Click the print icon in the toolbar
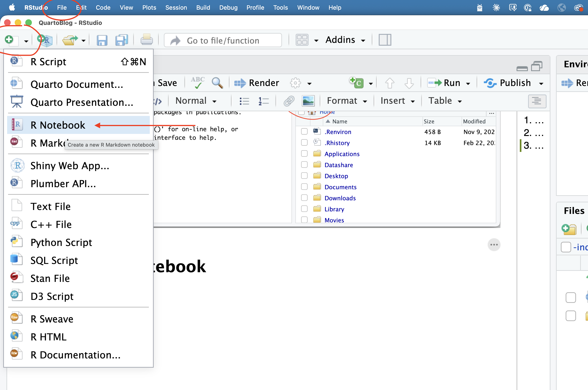The image size is (588, 390). point(147,40)
